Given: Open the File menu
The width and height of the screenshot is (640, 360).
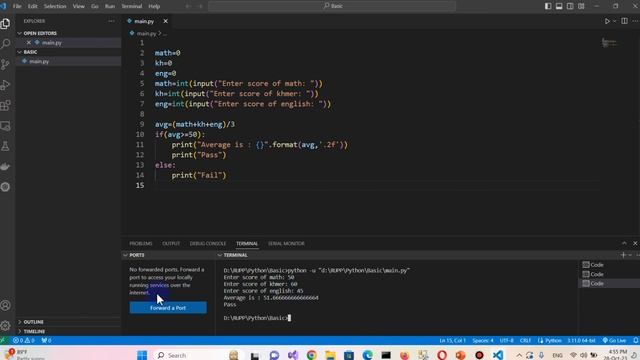Looking at the screenshot, I should point(17,6).
